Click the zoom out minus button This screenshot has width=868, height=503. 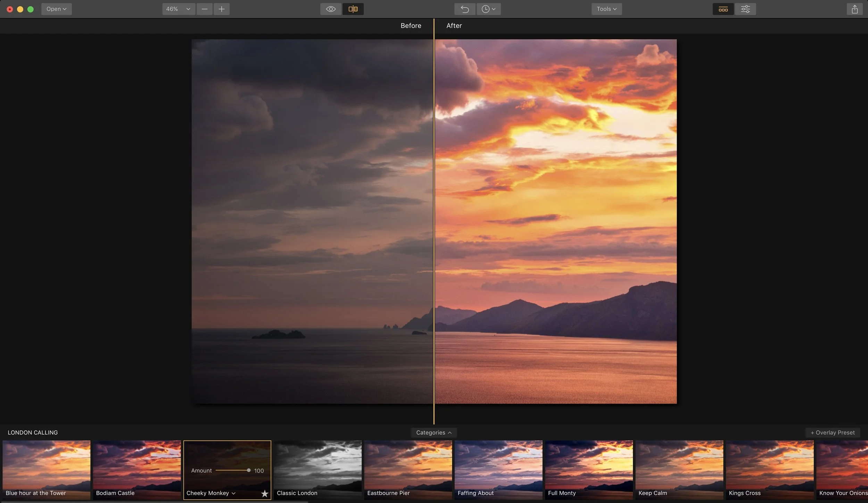[x=205, y=9]
